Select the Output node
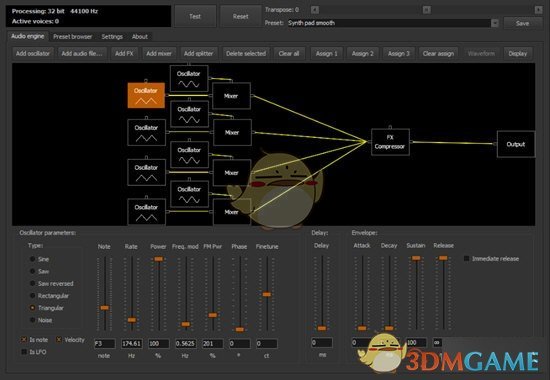The image size is (550, 380). click(x=516, y=144)
